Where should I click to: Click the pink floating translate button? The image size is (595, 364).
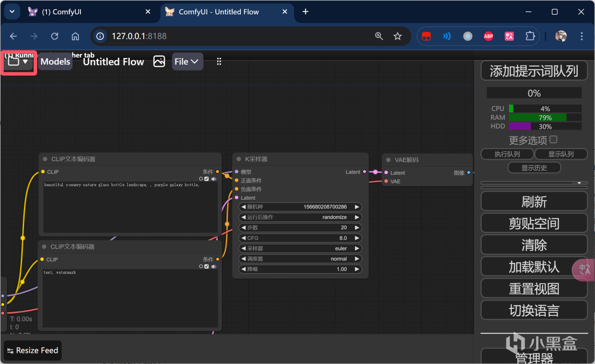pos(584,270)
